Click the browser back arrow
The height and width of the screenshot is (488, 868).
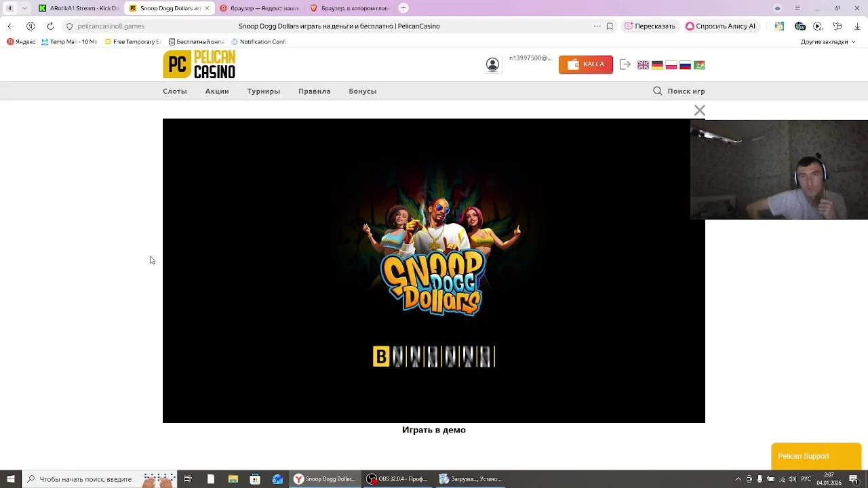pyautogui.click(x=10, y=26)
